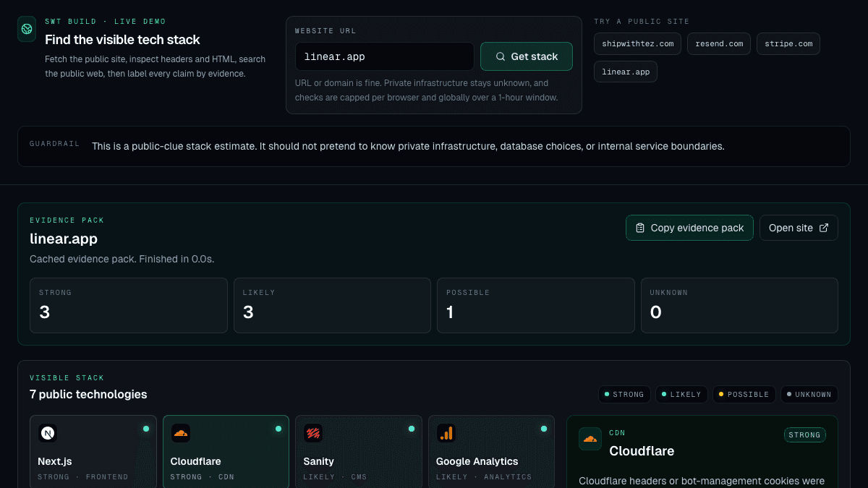868x488 pixels.
Task: Click the 'Cloudflare' title in the detail panel
Action: (642, 451)
